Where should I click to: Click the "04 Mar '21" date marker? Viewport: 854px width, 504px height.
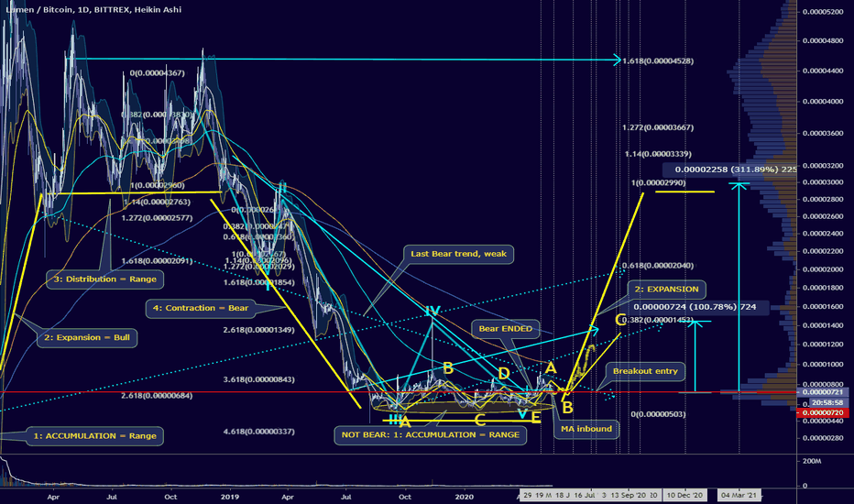pos(739,495)
